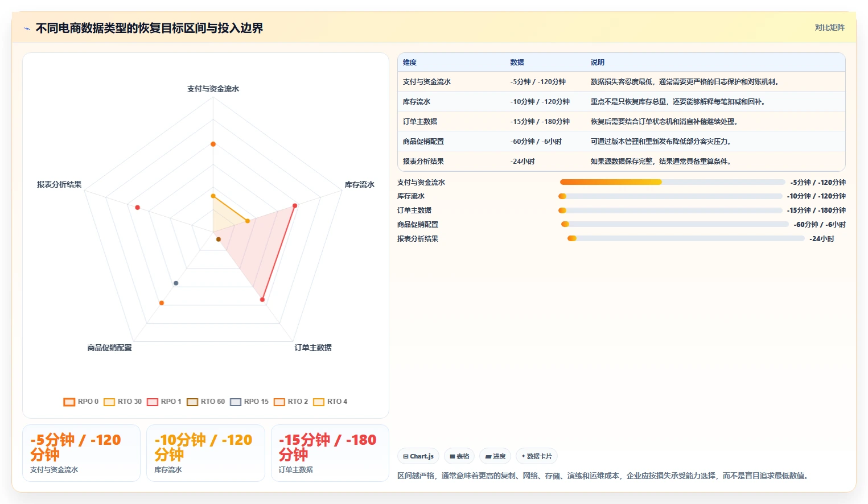Open the -10分钟 / -120分钟 data card
The height and width of the screenshot is (504, 868).
point(205,453)
